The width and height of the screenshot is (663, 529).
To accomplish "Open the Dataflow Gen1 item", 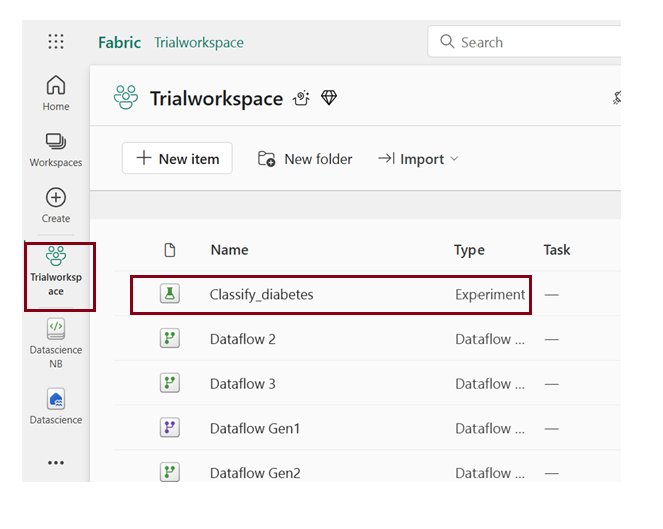I will 255,428.
